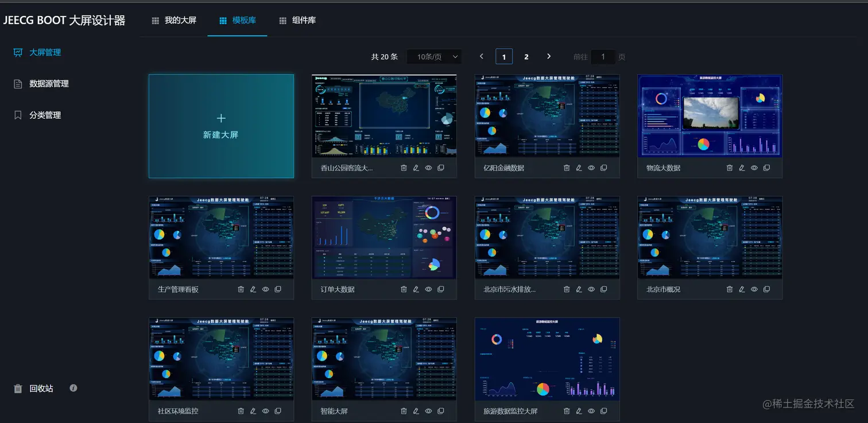Preview the 旅游数据监控大屏 template with eye icon
Viewport: 868px width, 423px height.
591,411
